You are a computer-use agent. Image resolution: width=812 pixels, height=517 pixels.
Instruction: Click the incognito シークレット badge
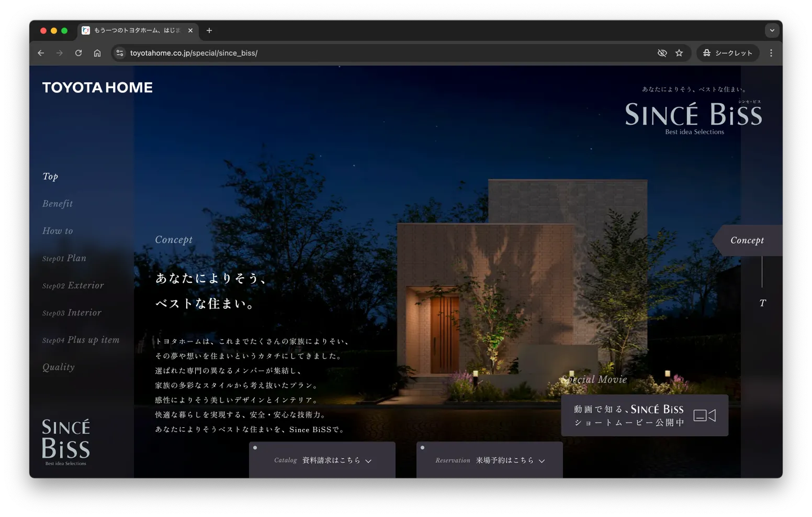pyautogui.click(x=728, y=53)
